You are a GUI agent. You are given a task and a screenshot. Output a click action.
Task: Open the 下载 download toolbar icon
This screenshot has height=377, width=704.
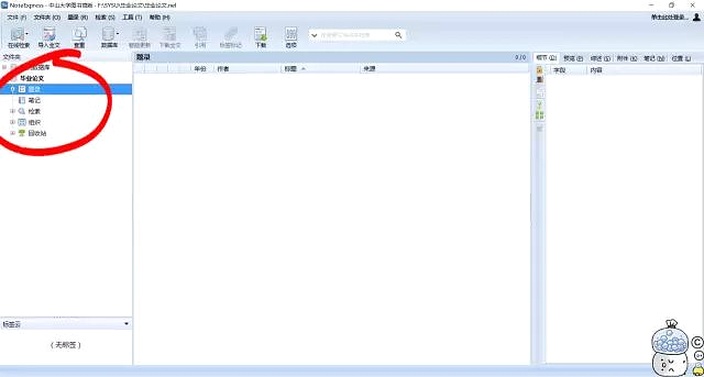[x=261, y=38]
